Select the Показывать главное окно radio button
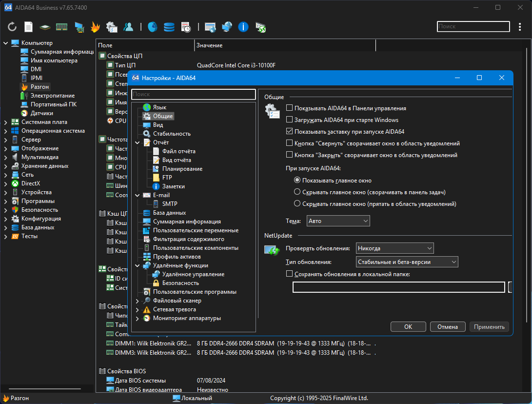532x404 pixels. click(297, 180)
